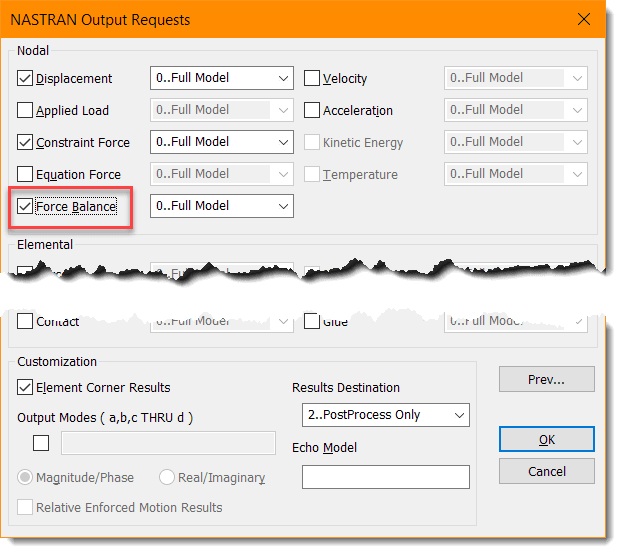
Task: Click the Echo Model input field
Action: coord(386,477)
